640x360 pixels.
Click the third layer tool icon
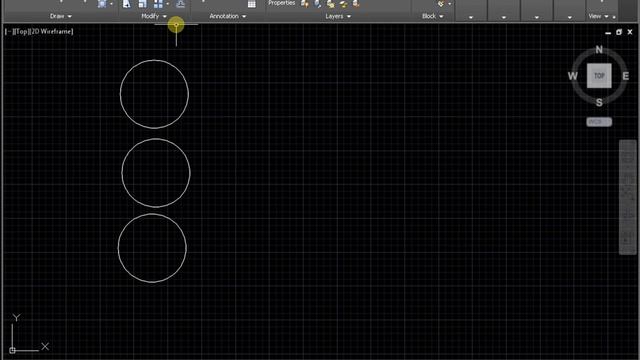click(330, 4)
